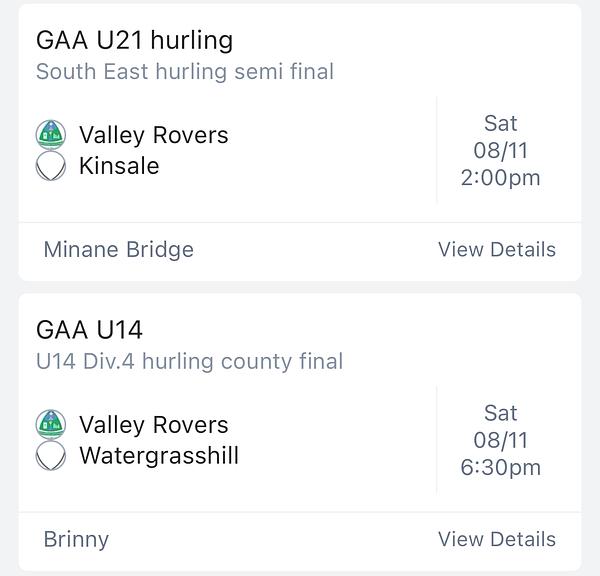The height and width of the screenshot is (576, 600).
Task: Click the GAA U21 hurling heading
Action: coord(134,40)
